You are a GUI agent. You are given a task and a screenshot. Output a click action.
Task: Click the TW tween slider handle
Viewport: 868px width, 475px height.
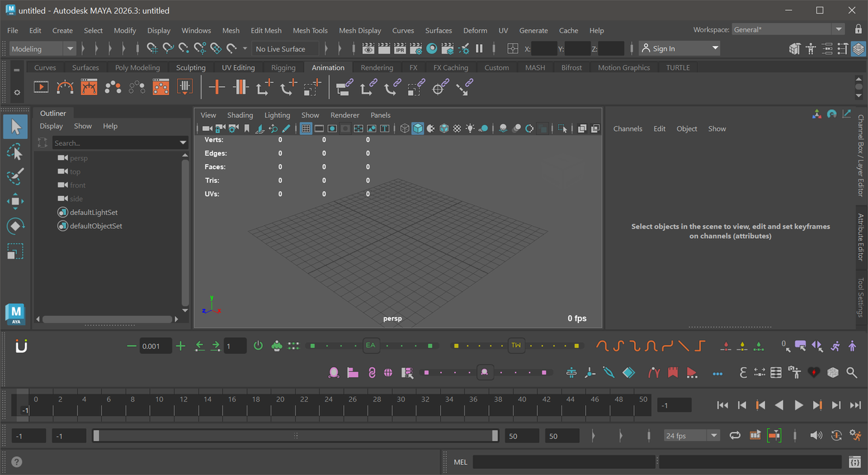coord(516,345)
